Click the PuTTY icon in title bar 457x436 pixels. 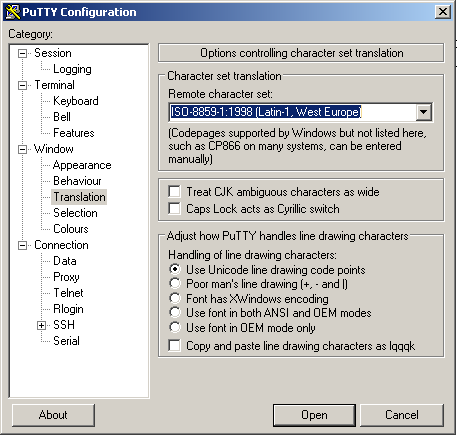pos(13,12)
